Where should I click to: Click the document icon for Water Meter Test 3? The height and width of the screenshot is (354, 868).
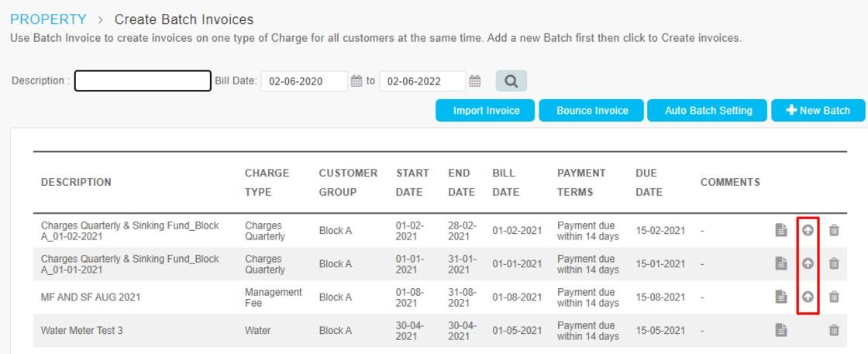[x=780, y=330]
